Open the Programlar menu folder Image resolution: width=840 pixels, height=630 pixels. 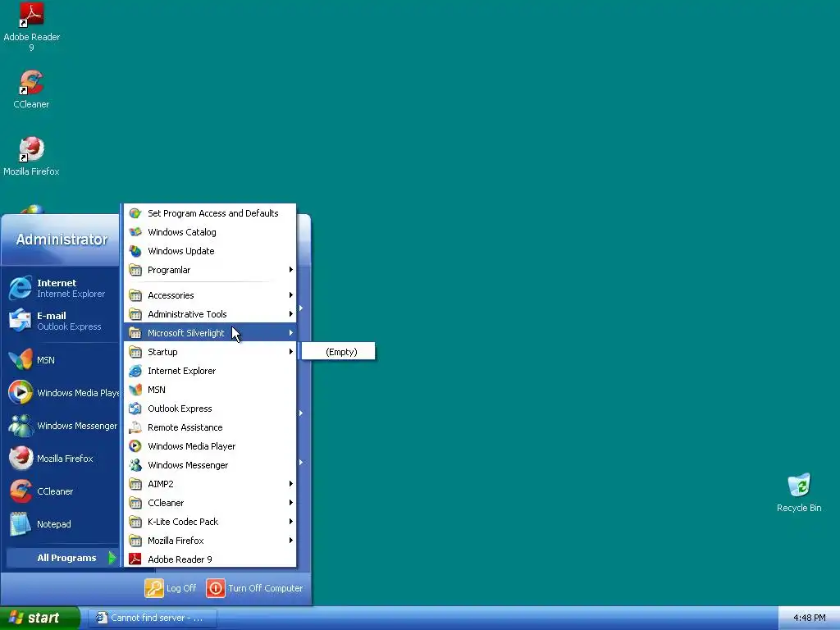click(x=210, y=269)
